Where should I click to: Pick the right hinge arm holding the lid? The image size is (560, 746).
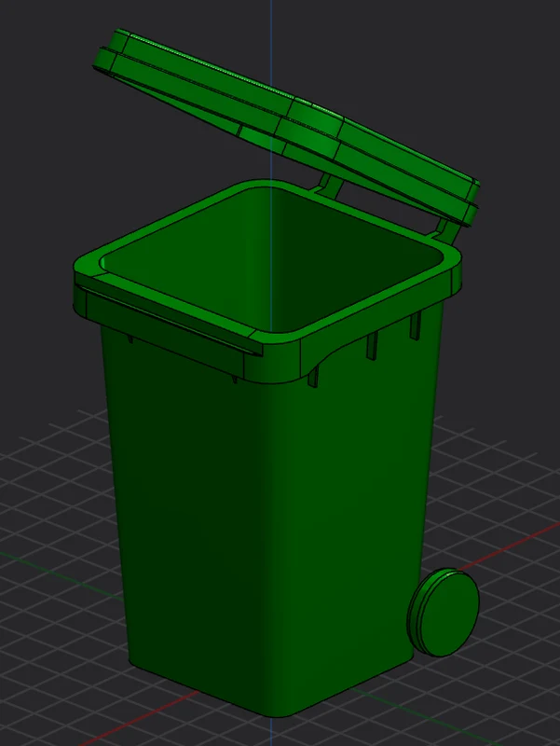(447, 230)
